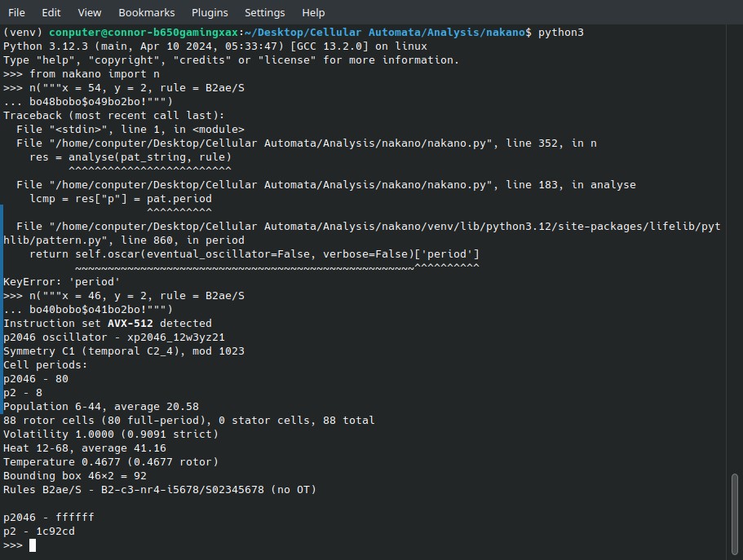Viewport: 743px width, 560px height.
Task: Click 'lcmp = res["p"] = pat.period' line
Action: (121, 199)
